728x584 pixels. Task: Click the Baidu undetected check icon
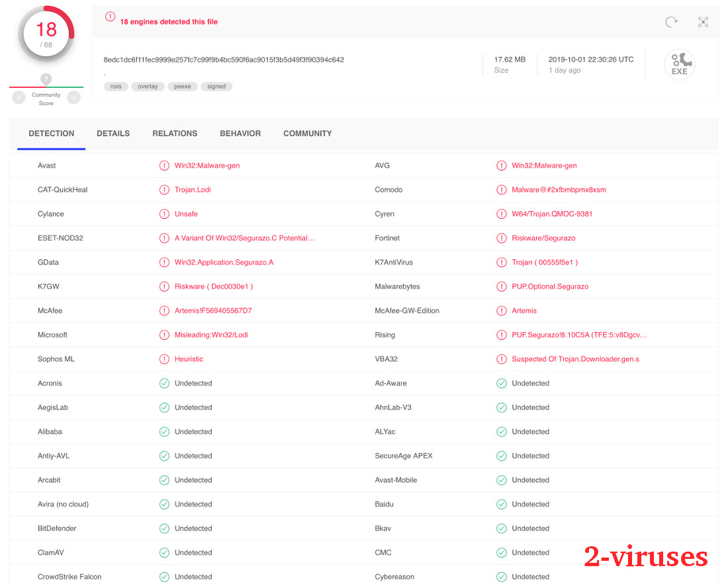pyautogui.click(x=502, y=504)
